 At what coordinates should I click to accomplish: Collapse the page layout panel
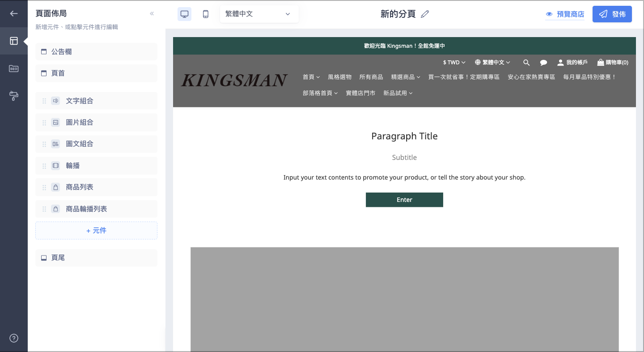152,14
